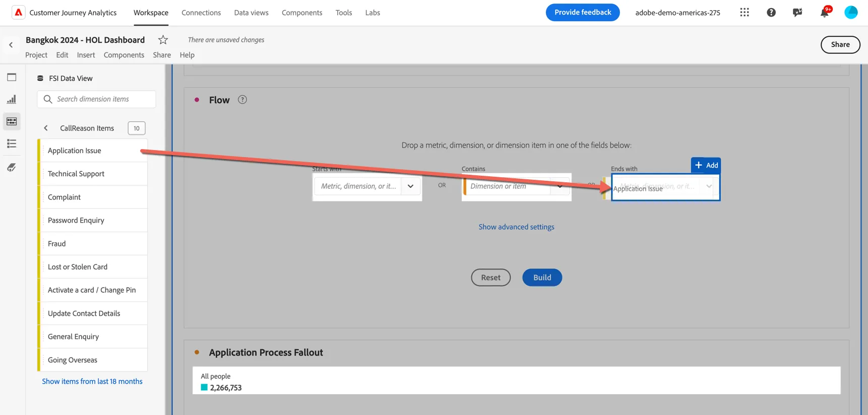The image size is (868, 415).
Task: Click Show items from last 18 months
Action: (92, 381)
